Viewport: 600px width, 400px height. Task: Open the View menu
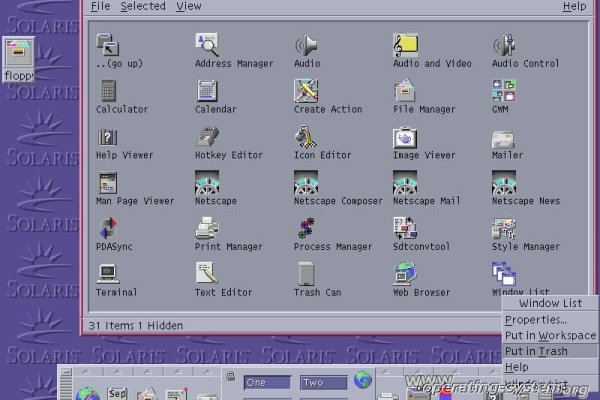pos(188,6)
